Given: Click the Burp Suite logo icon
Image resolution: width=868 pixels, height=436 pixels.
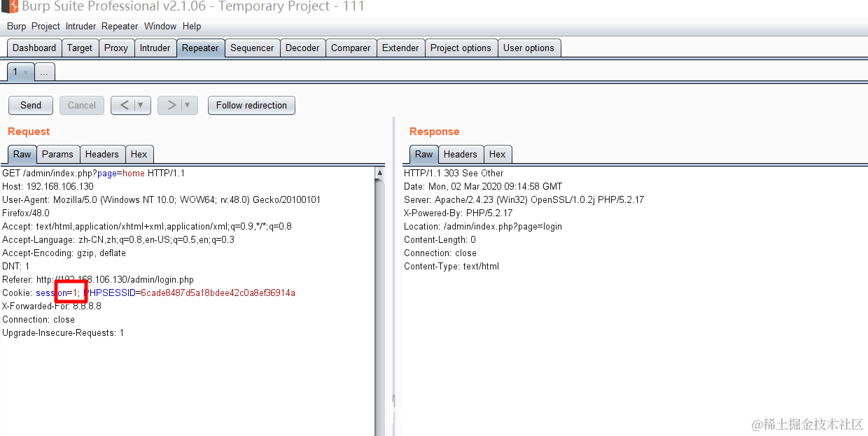Looking at the screenshot, I should coord(10,7).
